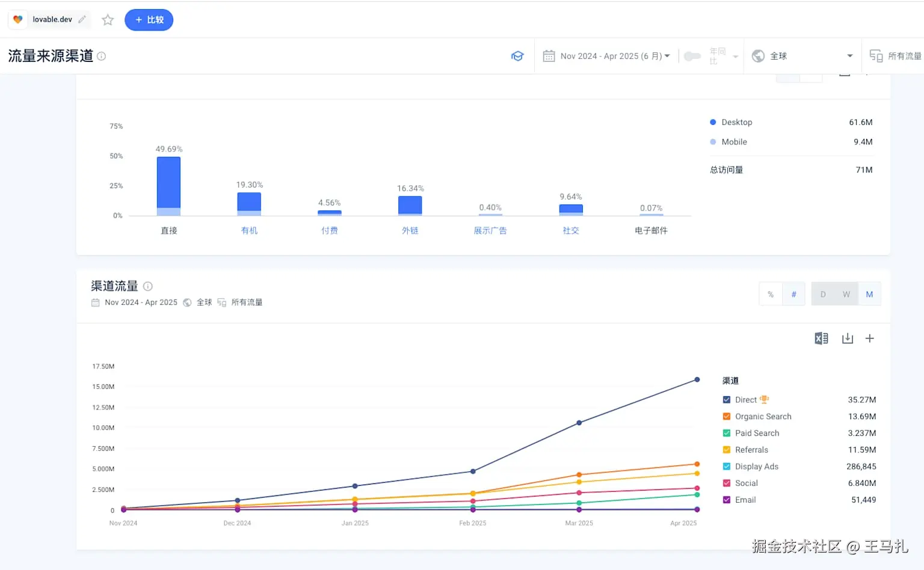Download the channel traffic chart image
Viewport: 924px width, 570px height.
click(x=848, y=339)
